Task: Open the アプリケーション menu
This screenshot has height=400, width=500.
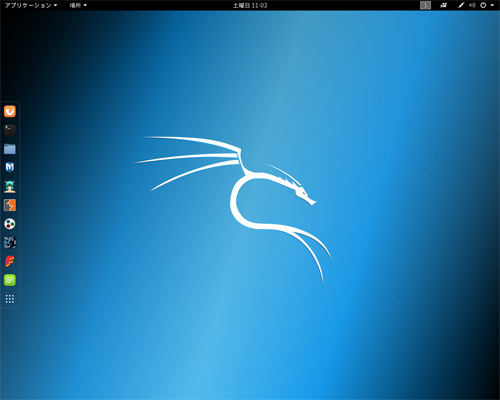Action: point(31,5)
